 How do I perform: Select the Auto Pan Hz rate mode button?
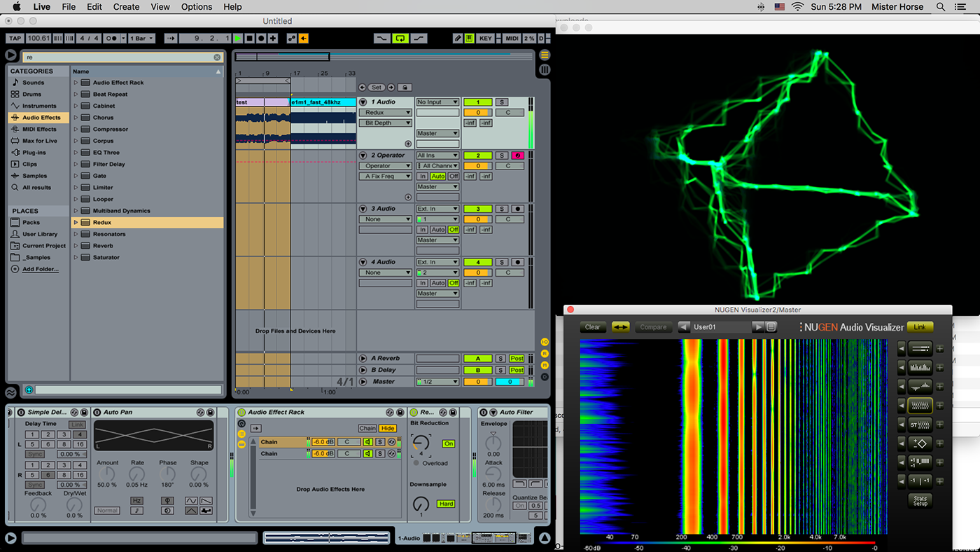[x=136, y=501]
